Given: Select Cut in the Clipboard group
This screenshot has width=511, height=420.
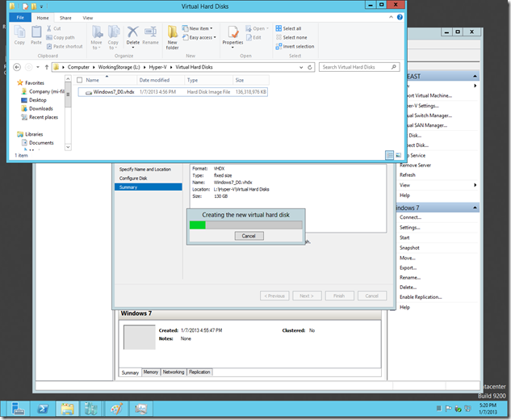Looking at the screenshot, I should tap(54, 29).
